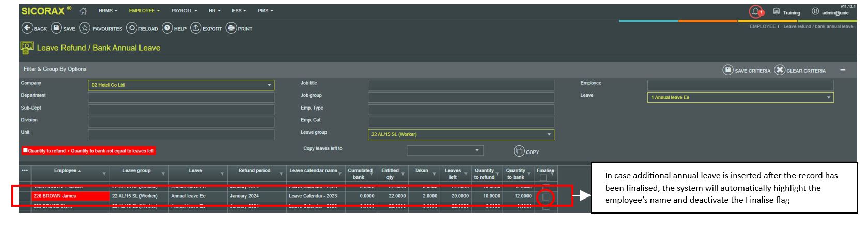The width and height of the screenshot is (868, 229).
Task: Click the Save icon in the toolbar
Action: (x=56, y=28)
